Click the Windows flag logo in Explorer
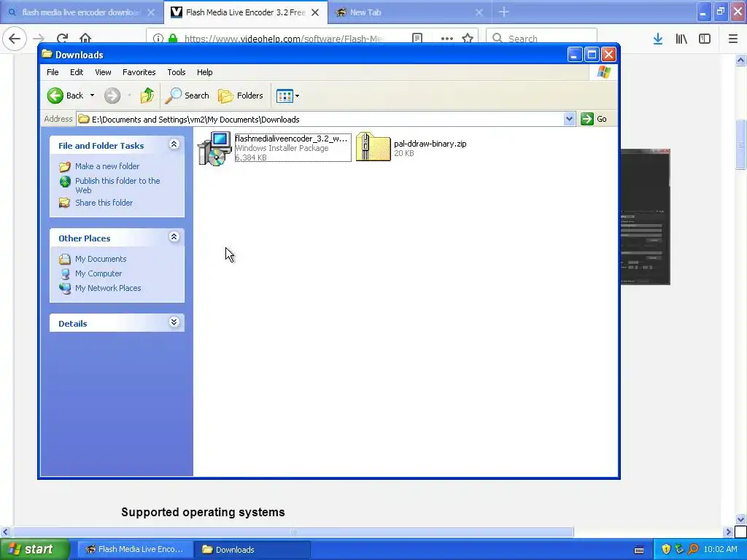 pyautogui.click(x=603, y=72)
